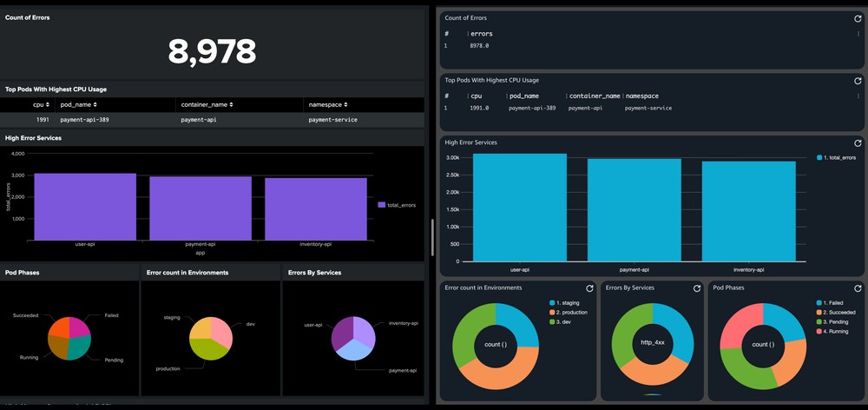This screenshot has height=410, width=868.
Task: Toggle the production legend entry
Action: [x=571, y=312]
